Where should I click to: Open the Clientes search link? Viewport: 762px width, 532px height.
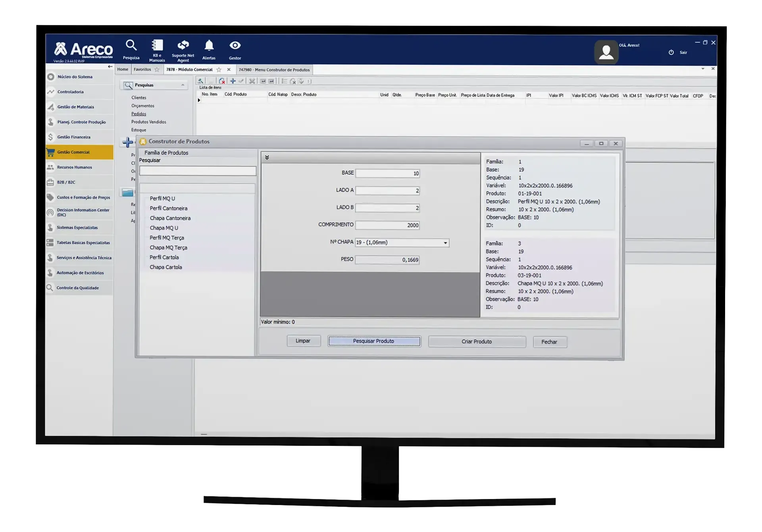coord(139,98)
